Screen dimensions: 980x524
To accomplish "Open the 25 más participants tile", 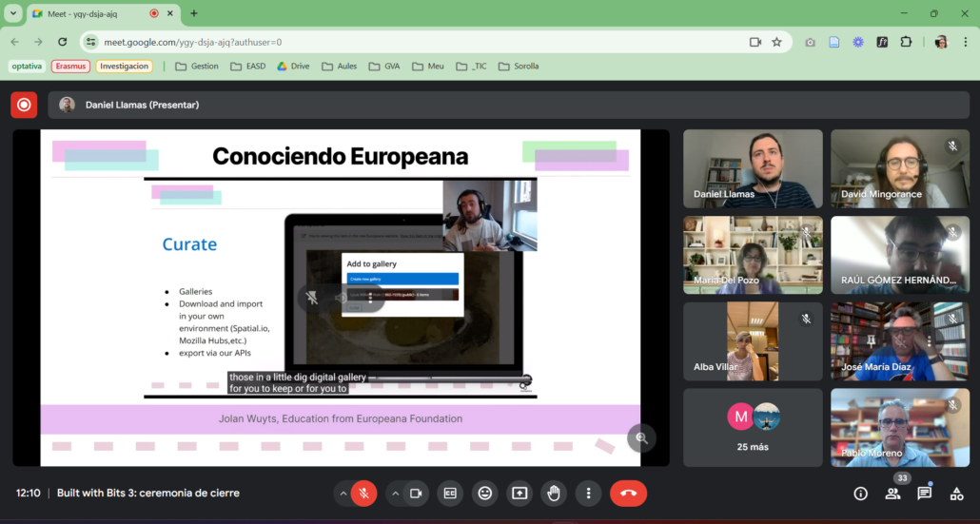I will pos(753,428).
